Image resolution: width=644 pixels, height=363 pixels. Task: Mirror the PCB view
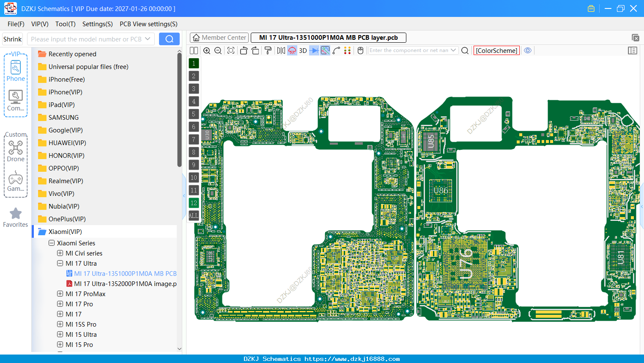point(281,50)
